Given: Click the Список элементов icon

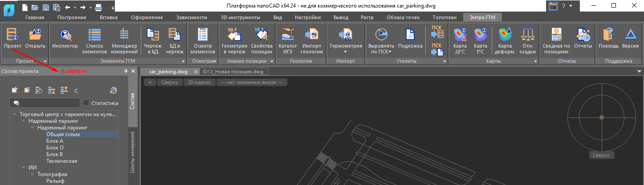Looking at the screenshot, I should [94, 39].
